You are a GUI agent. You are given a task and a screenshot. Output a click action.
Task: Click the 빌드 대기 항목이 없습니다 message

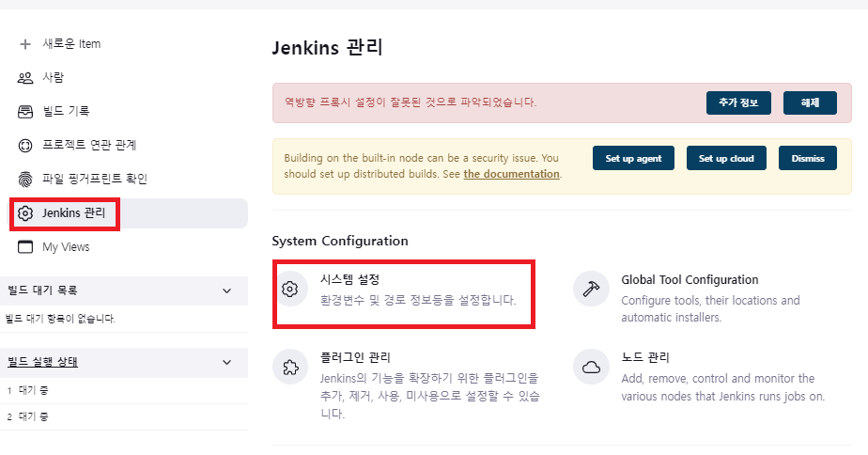click(60, 319)
